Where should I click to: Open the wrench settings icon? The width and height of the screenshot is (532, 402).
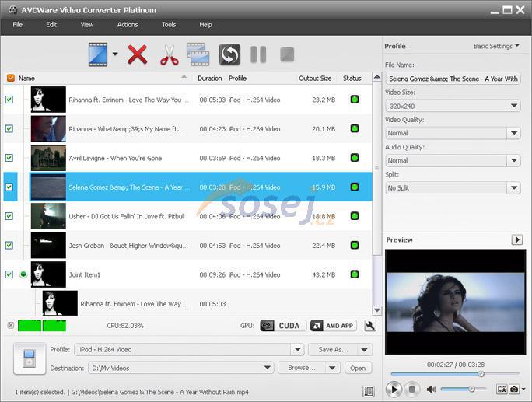(370, 326)
